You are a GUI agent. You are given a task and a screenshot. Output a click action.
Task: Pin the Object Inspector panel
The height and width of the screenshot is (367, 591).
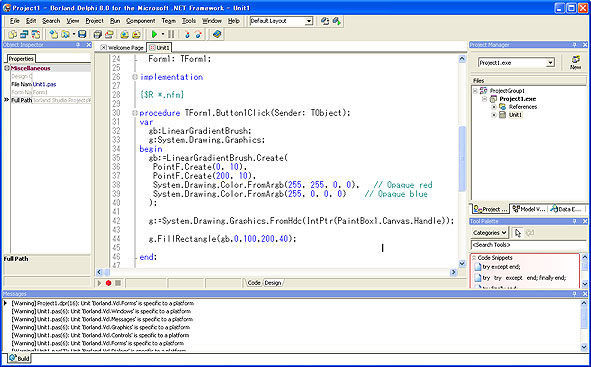coord(78,45)
